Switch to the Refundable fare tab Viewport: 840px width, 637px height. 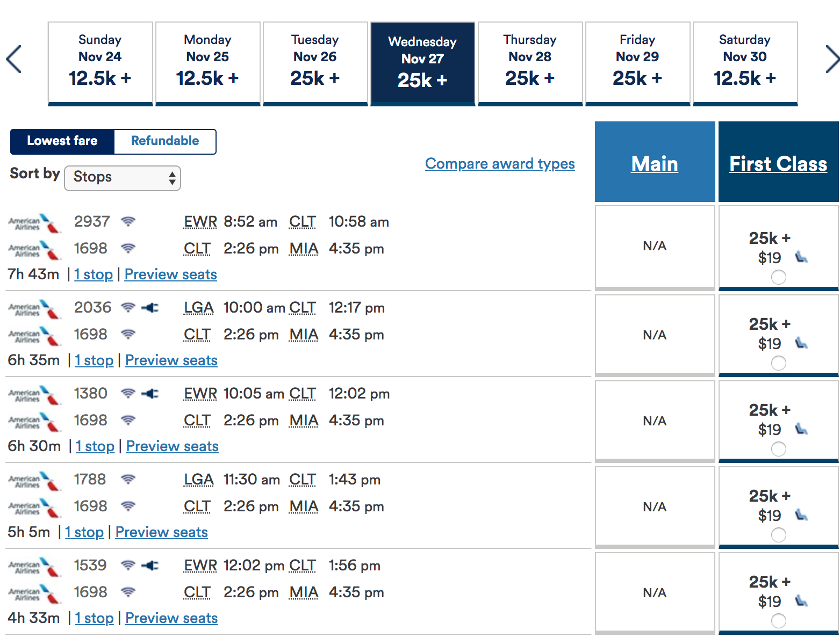click(165, 141)
